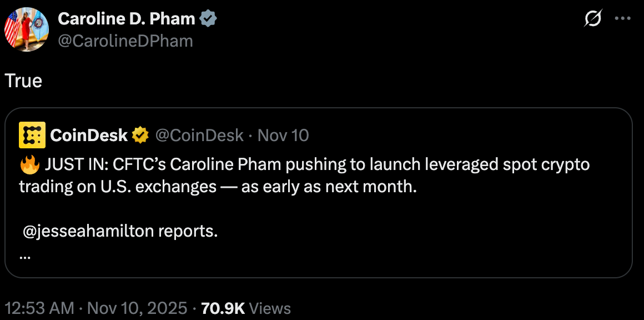Open the quoted JUST IN headline text
Image resolution: width=644 pixels, height=320 pixels.
coord(311,165)
